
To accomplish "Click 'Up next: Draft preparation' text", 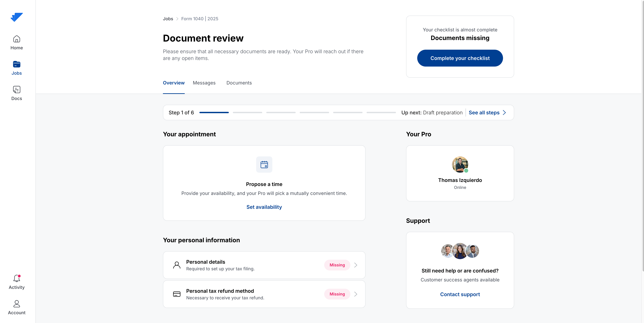I will 432,113.
